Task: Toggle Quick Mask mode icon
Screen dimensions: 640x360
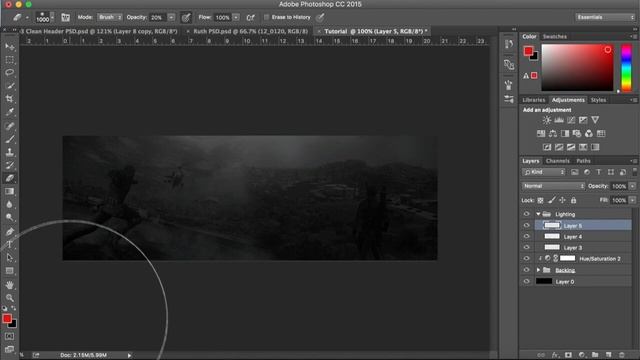Action: (9, 336)
